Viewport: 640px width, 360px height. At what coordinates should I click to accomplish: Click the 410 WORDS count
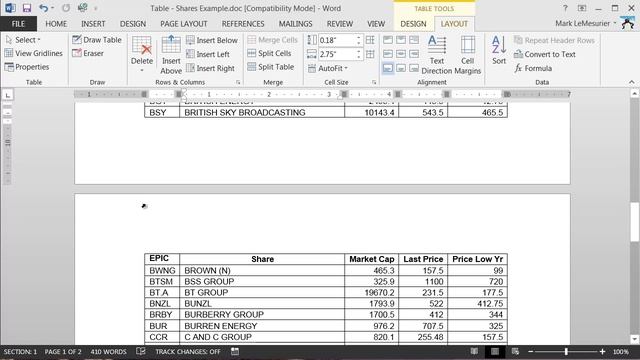[x=109, y=351]
